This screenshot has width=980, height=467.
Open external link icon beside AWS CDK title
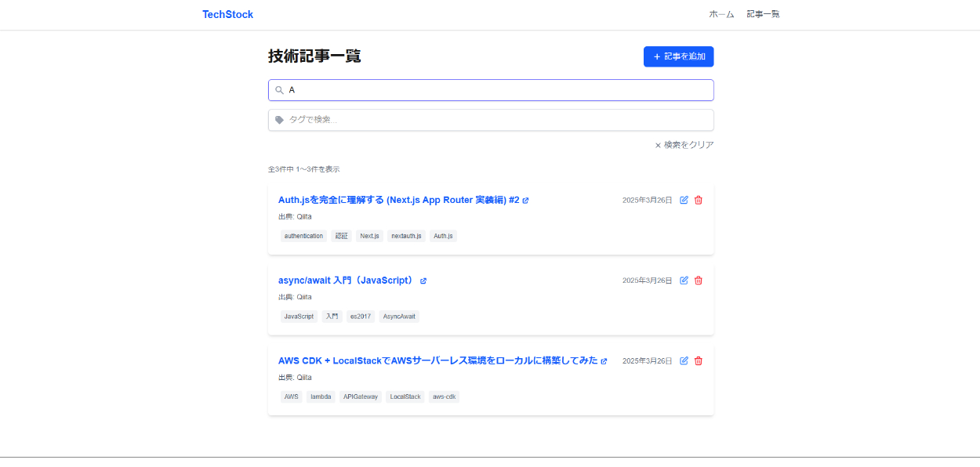point(604,361)
